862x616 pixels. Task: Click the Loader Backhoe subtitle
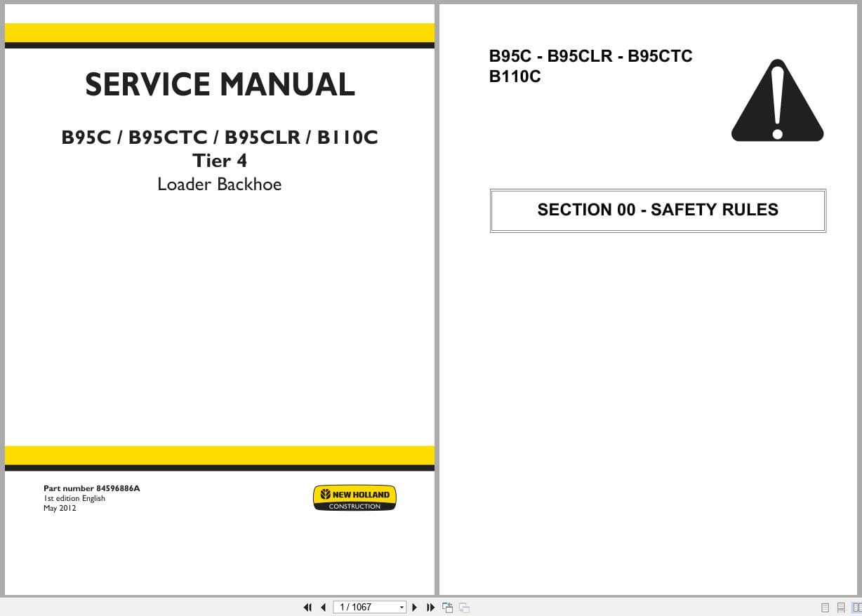pos(219,184)
